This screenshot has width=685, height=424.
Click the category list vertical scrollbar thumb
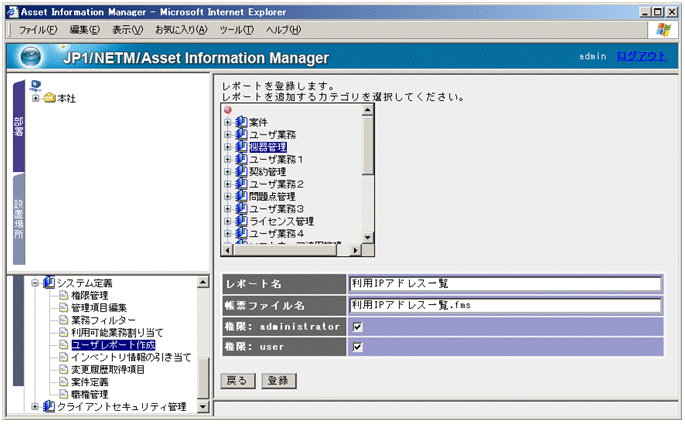point(368,145)
